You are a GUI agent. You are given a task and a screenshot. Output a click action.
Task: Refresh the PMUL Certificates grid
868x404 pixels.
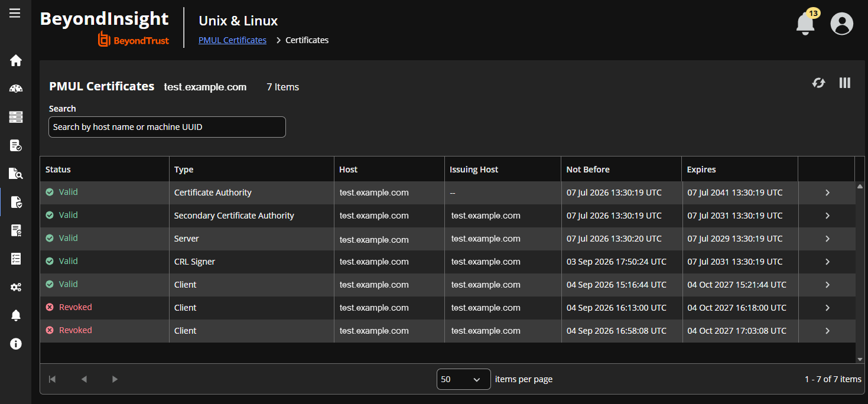818,83
